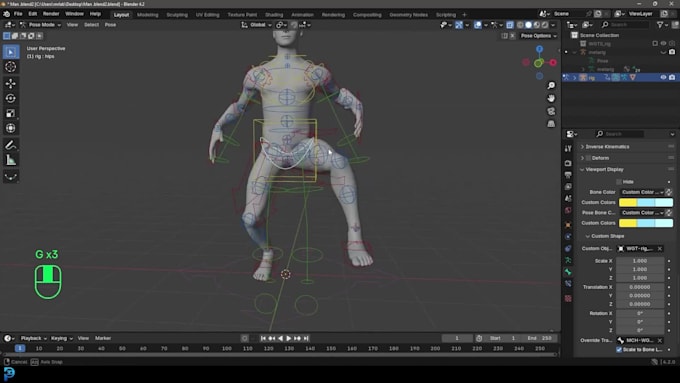Toggle X-ray display in viewport header
This screenshot has width=680, height=383.
pos(510,25)
